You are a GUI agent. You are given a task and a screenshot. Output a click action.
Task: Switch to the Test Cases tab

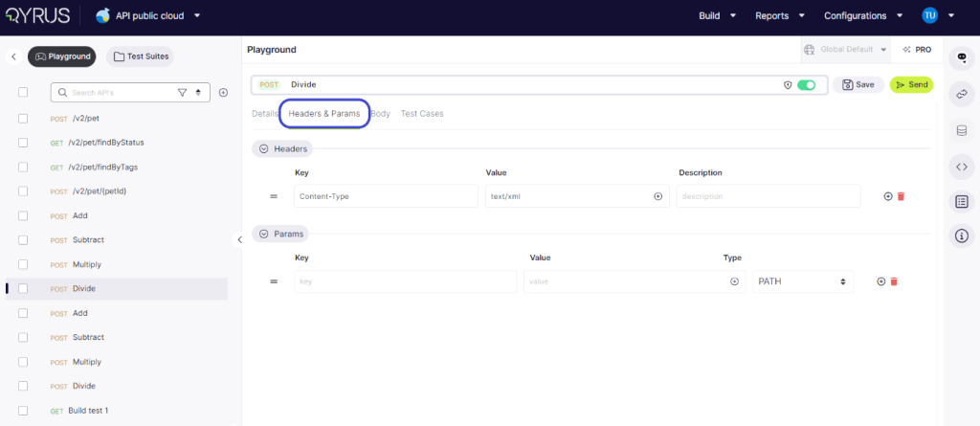[x=422, y=114]
